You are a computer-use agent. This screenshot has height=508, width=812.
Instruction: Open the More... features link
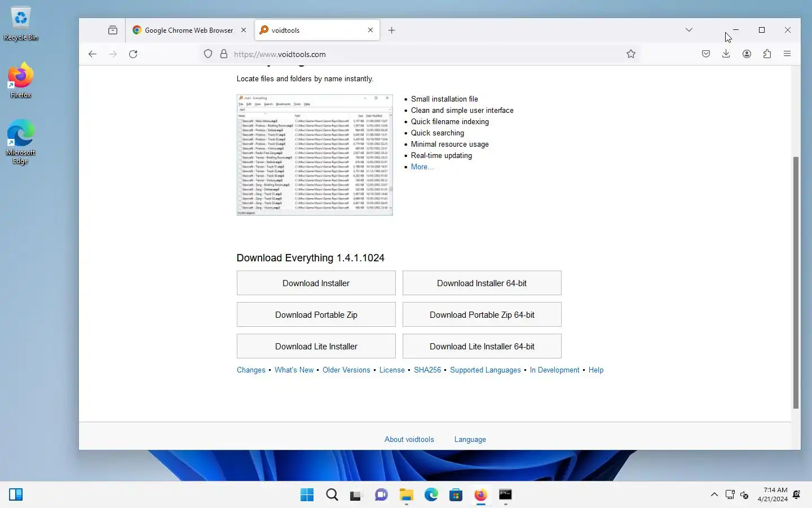pyautogui.click(x=422, y=167)
